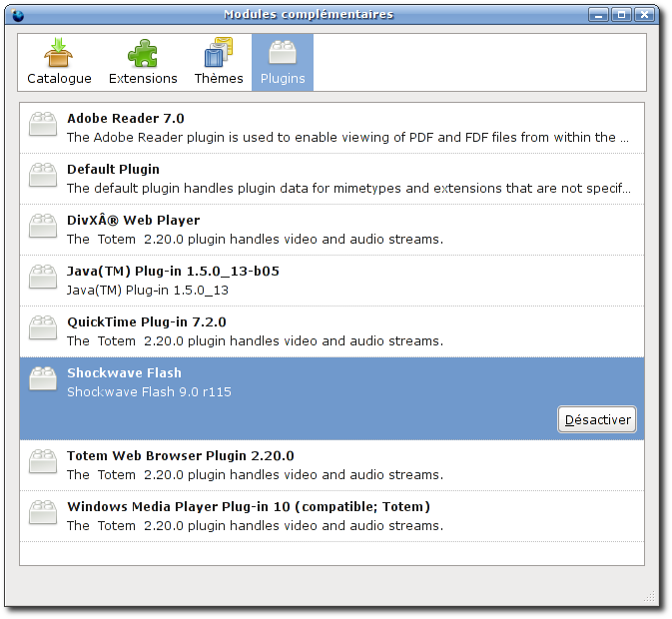This screenshot has width=672, height=619.
Task: Click the 'Java(TM) Plug-in 1.5.0_13' description line
Action: [148, 291]
